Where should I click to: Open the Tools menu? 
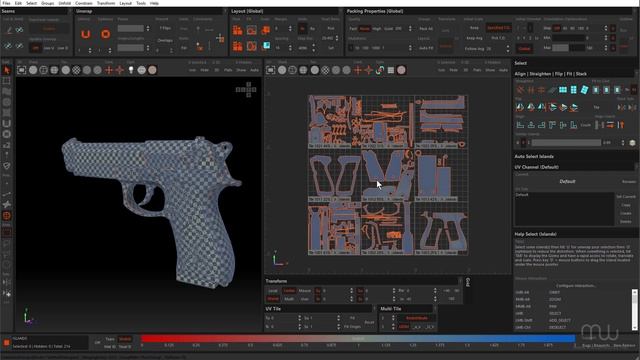tap(141, 3)
